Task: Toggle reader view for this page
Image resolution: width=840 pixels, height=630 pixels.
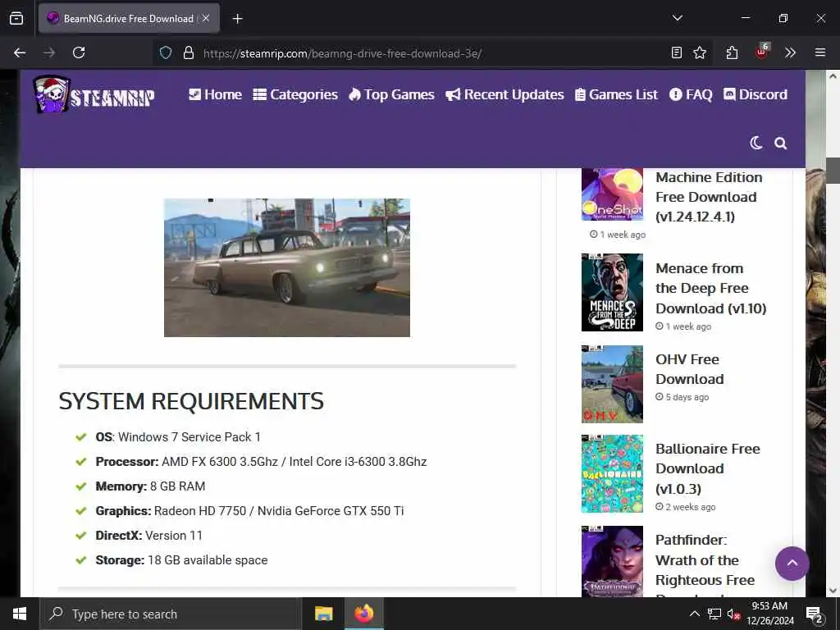Action: point(677,52)
